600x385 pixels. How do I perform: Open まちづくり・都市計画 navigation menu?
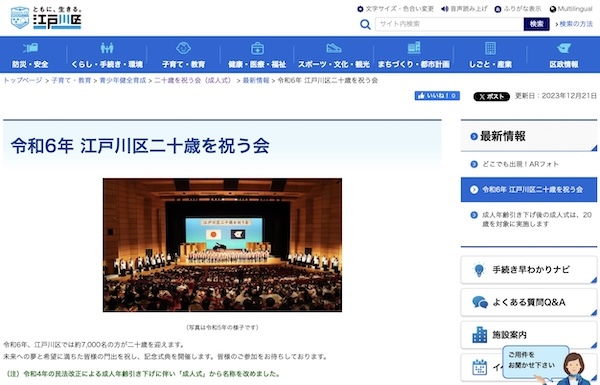pos(414,54)
